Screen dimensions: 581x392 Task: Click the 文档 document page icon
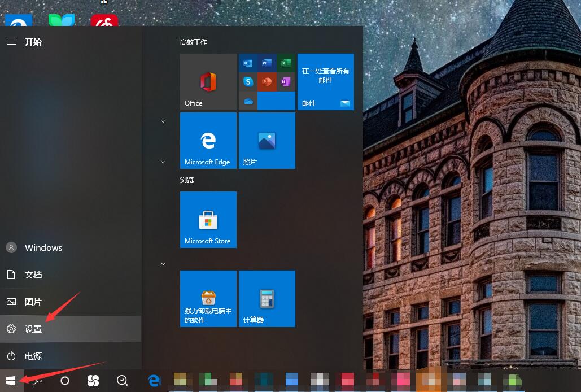tap(11, 275)
